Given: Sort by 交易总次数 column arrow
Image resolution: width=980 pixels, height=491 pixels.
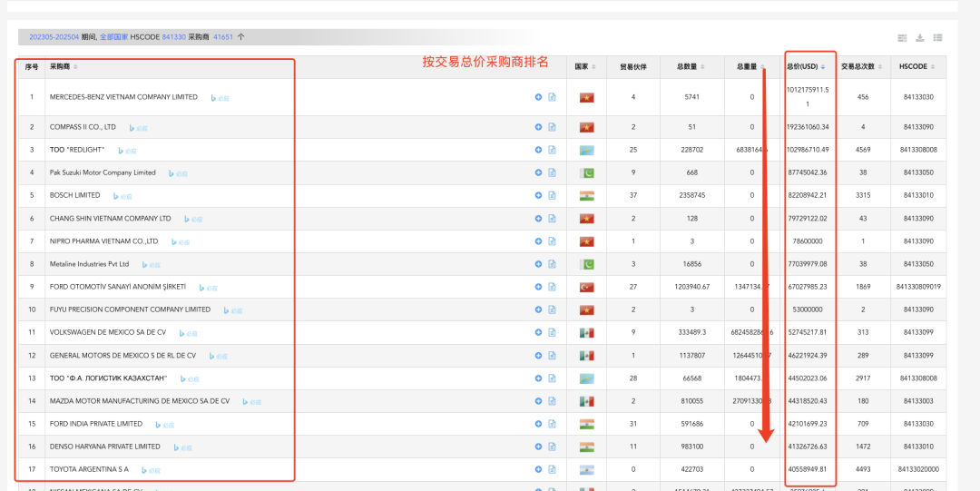Looking at the screenshot, I should coord(880,67).
